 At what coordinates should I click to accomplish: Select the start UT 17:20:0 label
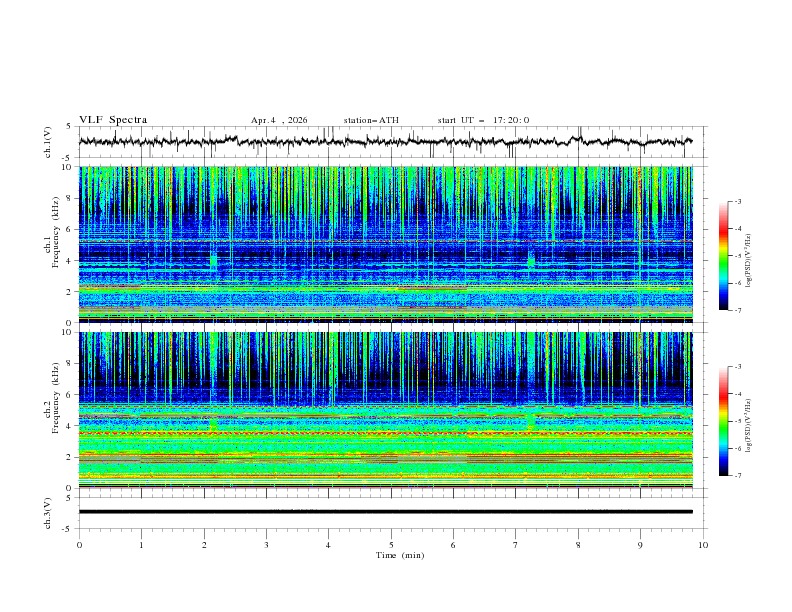pyautogui.click(x=483, y=120)
